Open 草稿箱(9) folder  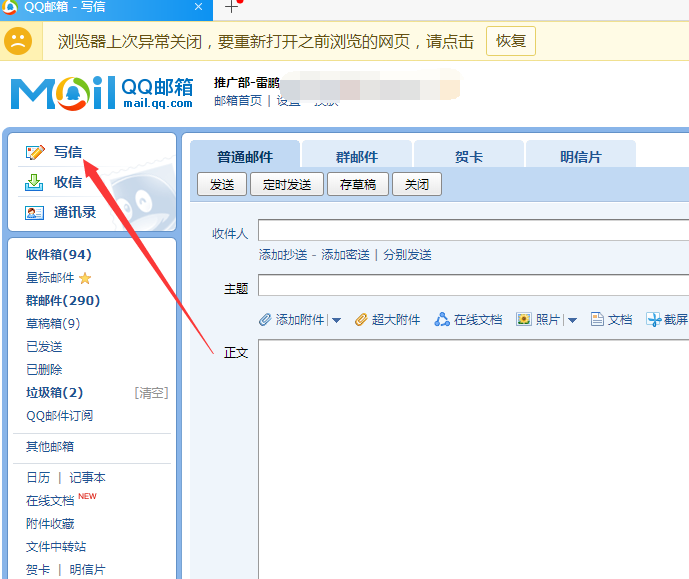pyautogui.click(x=53, y=324)
